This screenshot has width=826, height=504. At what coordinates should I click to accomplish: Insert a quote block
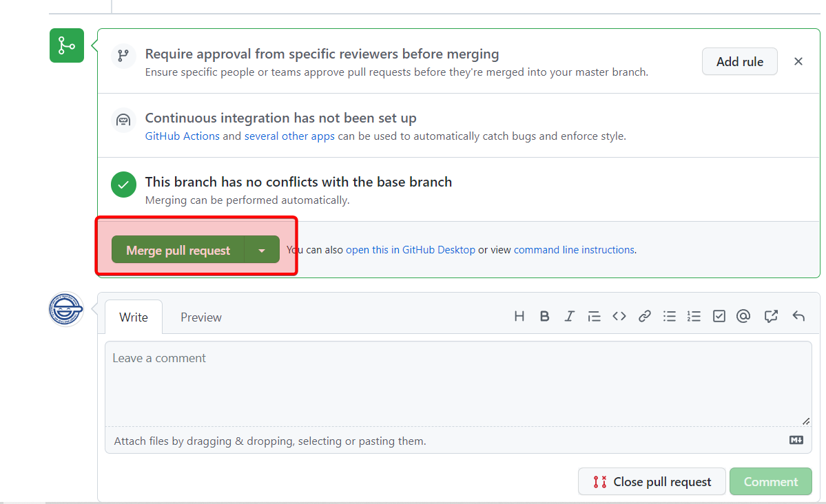pyautogui.click(x=594, y=316)
